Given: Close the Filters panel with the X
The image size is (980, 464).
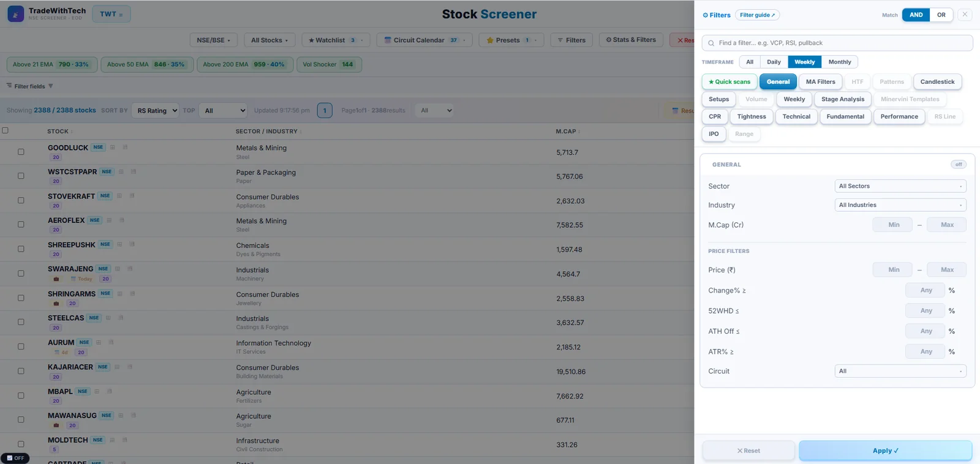Looking at the screenshot, I should [x=965, y=15].
